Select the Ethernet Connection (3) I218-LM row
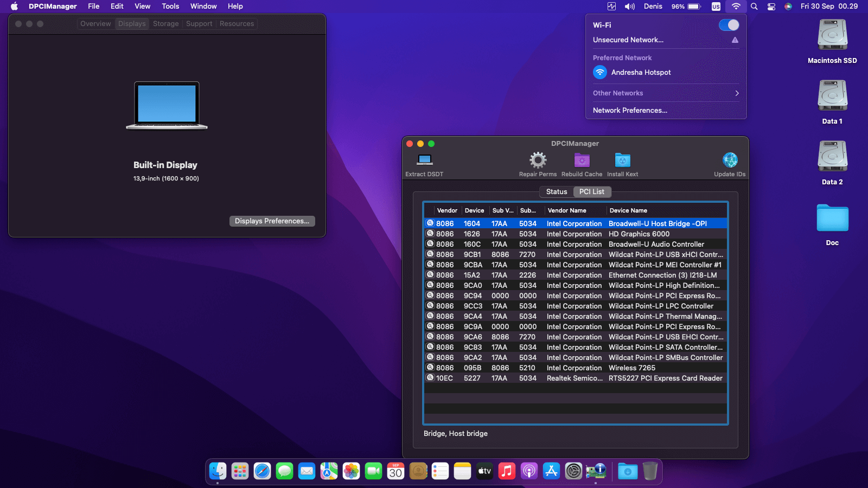The width and height of the screenshot is (868, 488). (x=575, y=275)
